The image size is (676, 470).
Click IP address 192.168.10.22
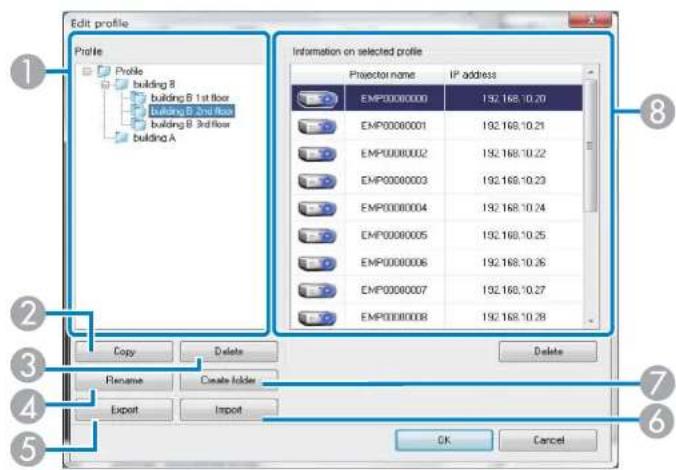point(513,154)
